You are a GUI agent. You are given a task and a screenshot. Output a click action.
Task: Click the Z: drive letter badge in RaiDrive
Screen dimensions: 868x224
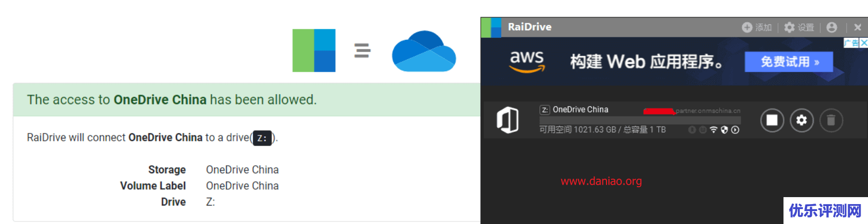coord(545,110)
